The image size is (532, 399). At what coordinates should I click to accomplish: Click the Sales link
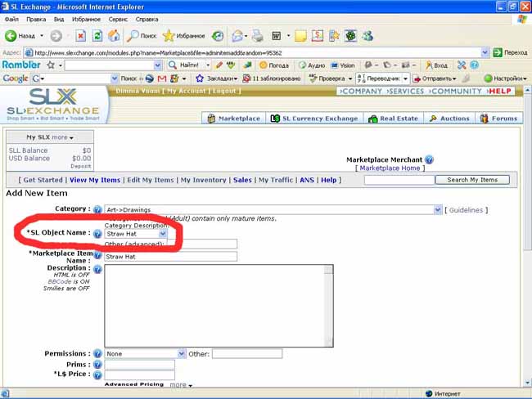[242, 180]
